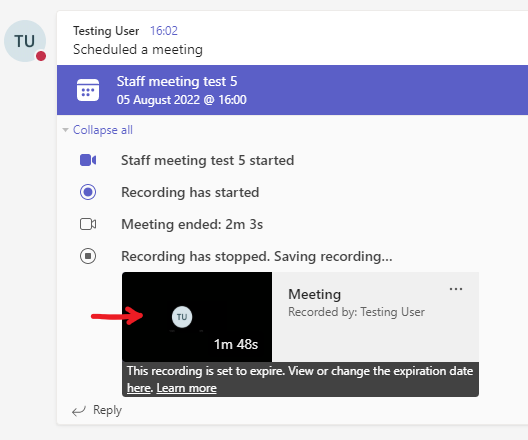
Task: Click the TU user avatar
Action: click(25, 41)
